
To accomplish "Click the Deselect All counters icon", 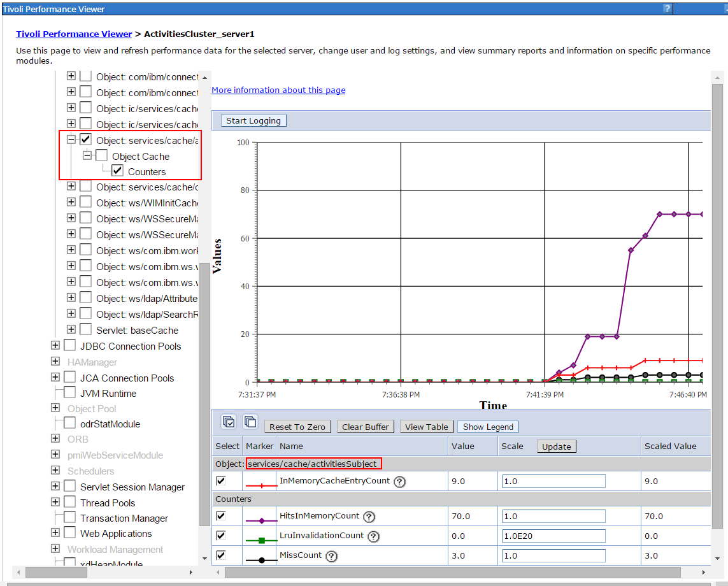I will point(250,422).
